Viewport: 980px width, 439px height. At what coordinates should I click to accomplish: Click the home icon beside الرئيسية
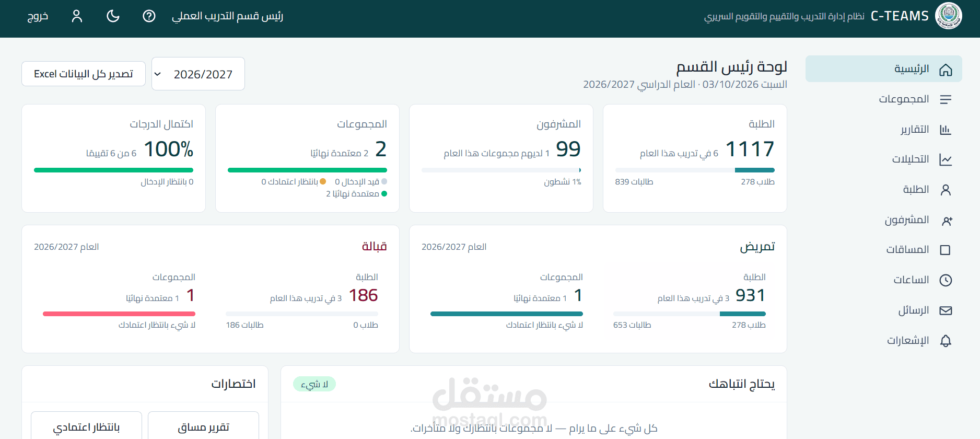click(946, 70)
